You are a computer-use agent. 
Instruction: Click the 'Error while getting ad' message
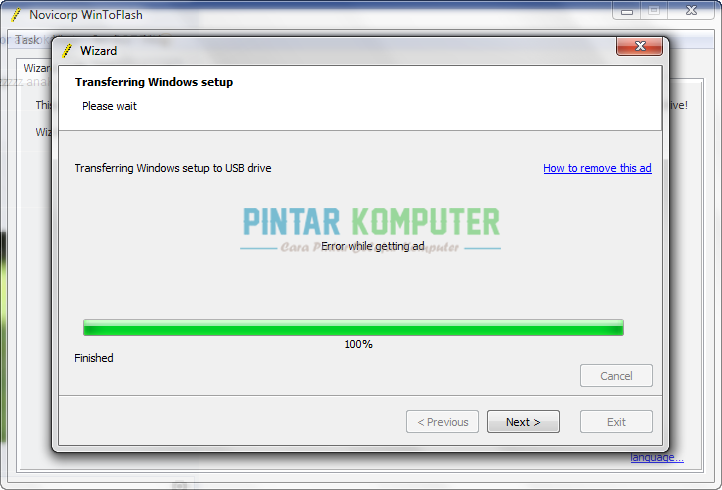tap(373, 246)
